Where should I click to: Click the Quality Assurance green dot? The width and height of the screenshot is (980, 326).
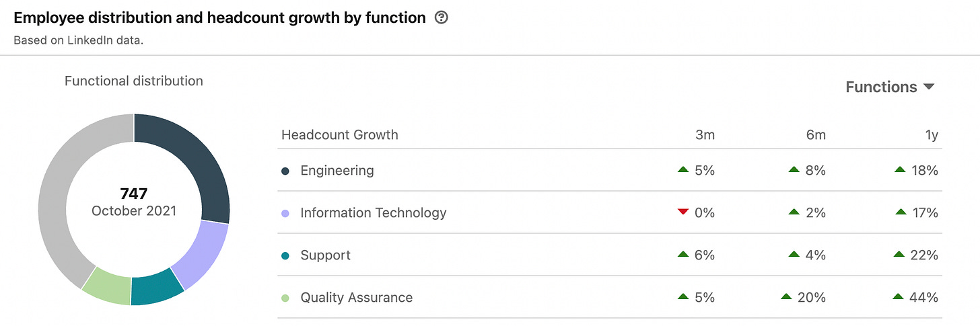[x=285, y=298]
